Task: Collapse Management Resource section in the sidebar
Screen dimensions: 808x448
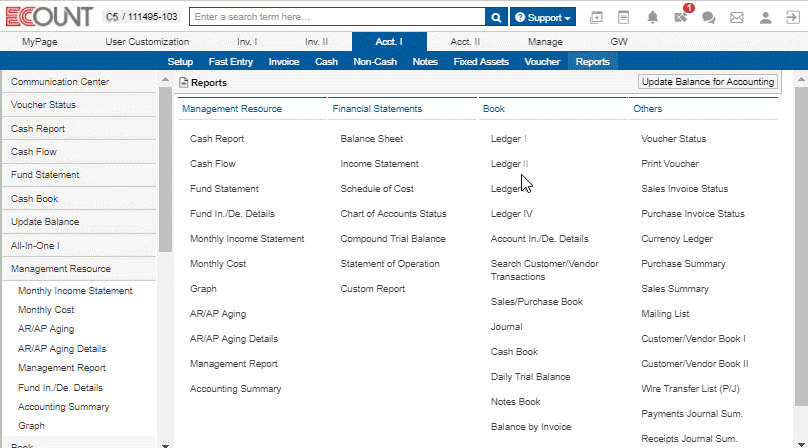Action: point(79,269)
